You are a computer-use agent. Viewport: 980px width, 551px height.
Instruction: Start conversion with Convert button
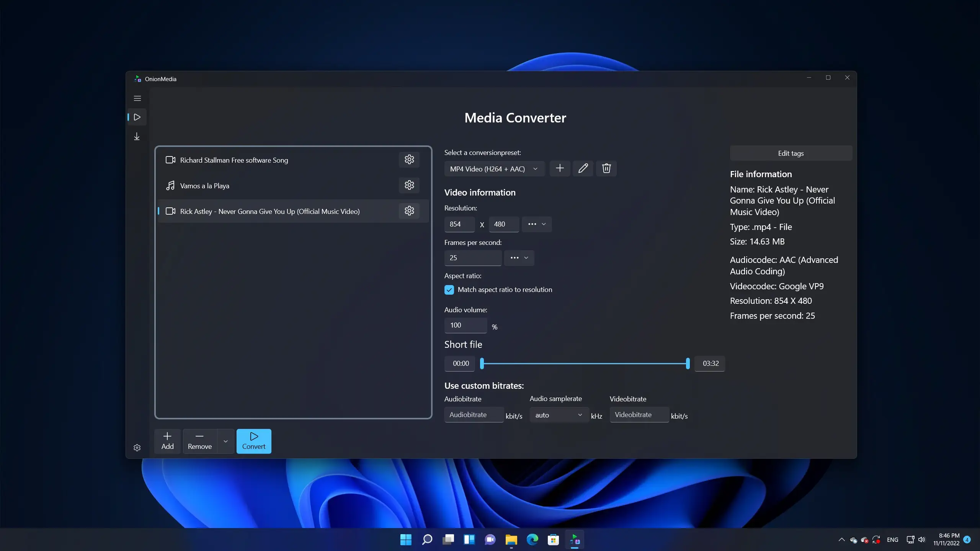(x=254, y=441)
